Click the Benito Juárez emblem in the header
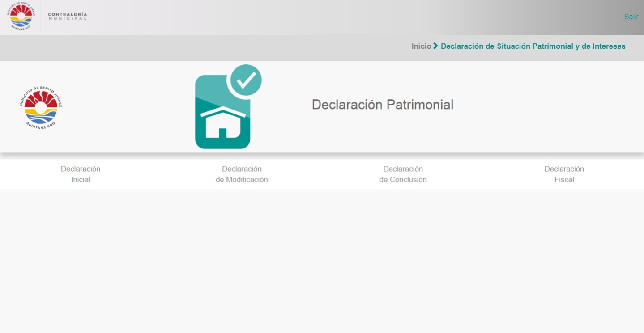 tap(21, 16)
